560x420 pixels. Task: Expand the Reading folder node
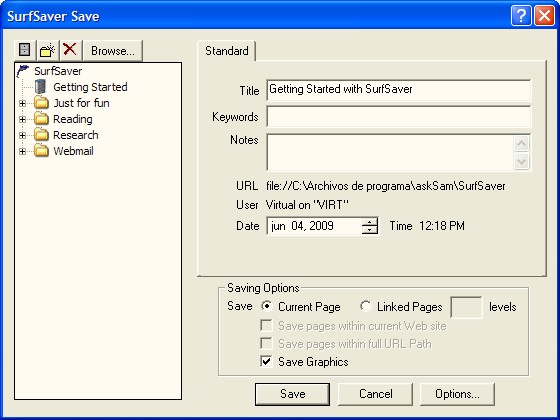click(22, 119)
